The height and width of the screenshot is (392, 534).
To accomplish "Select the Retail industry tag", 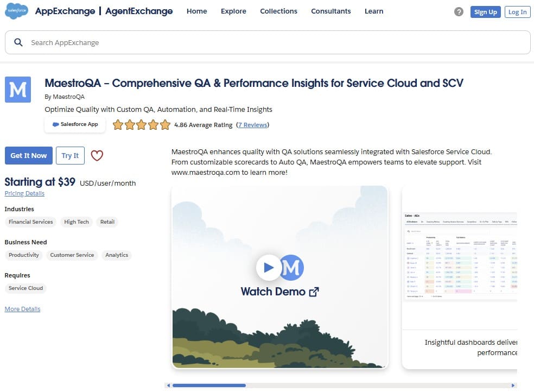I will 107,222.
